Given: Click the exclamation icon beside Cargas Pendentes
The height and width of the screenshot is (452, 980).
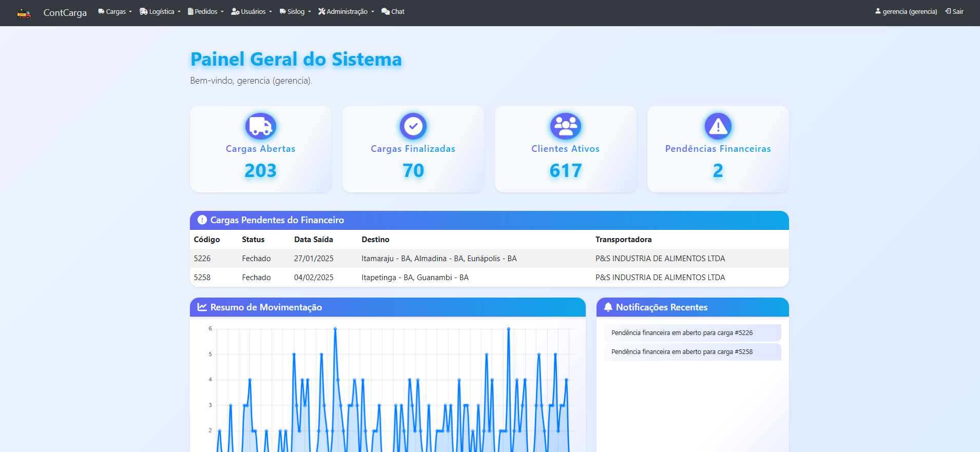Looking at the screenshot, I should (202, 220).
